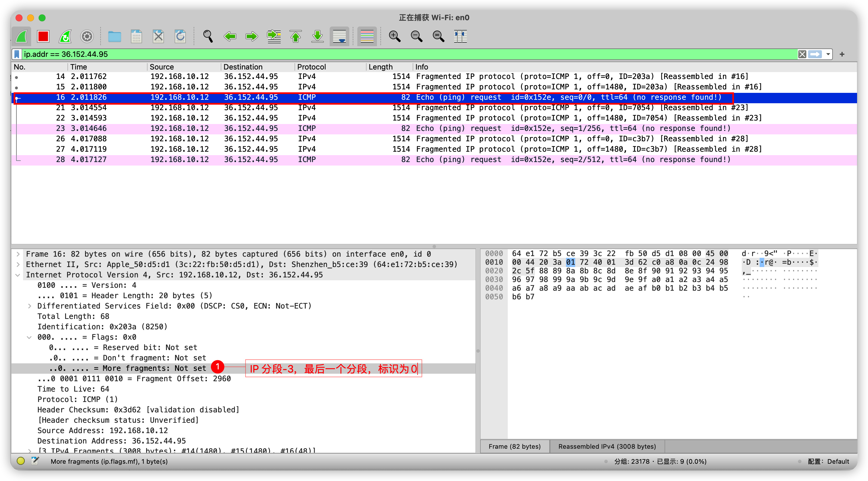Open the display filter history dropdown
The width and height of the screenshot is (868, 481).
point(828,54)
